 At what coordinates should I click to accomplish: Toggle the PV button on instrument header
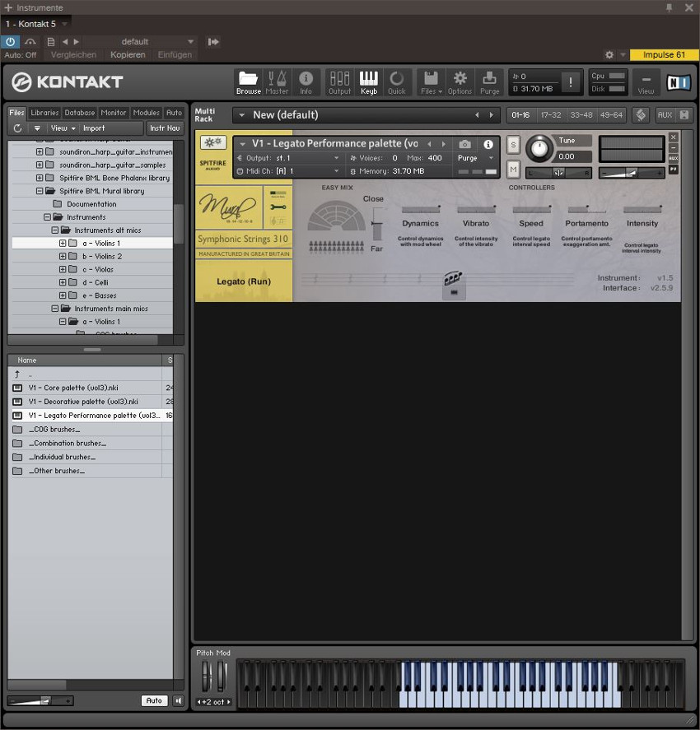(674, 170)
